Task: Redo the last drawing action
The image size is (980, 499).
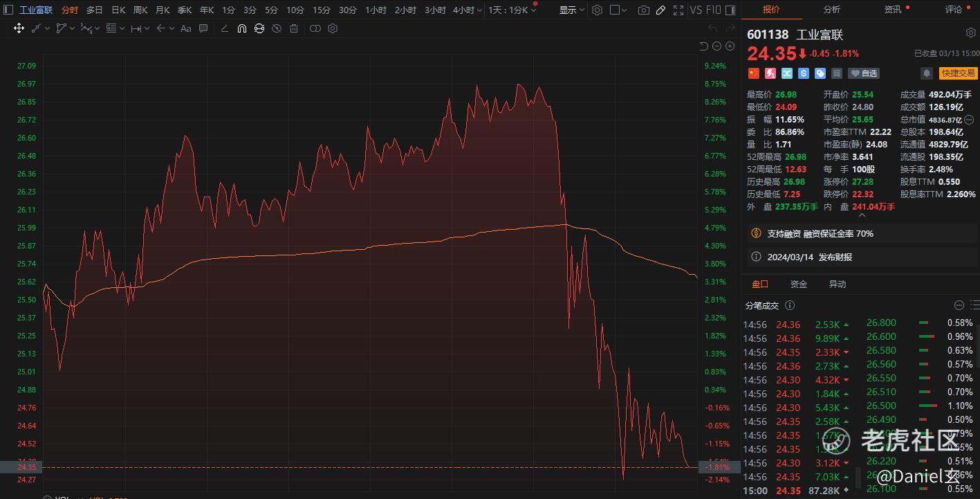Action: pos(730,28)
